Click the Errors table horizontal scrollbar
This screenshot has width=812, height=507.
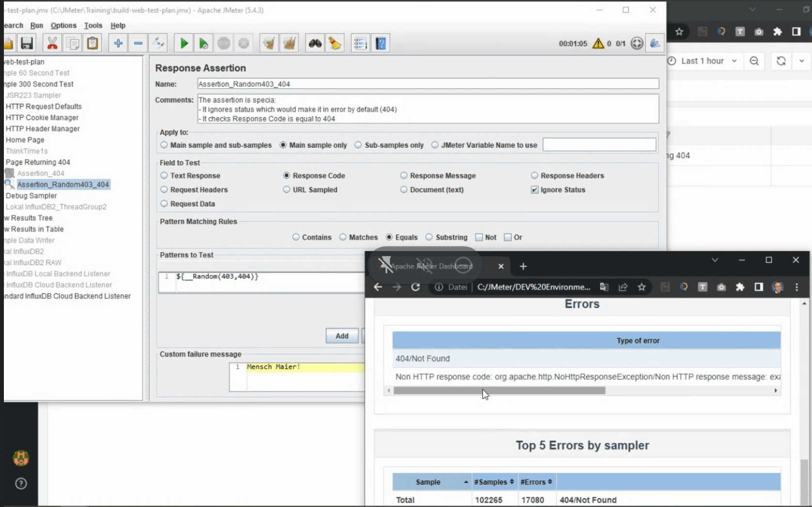point(499,391)
